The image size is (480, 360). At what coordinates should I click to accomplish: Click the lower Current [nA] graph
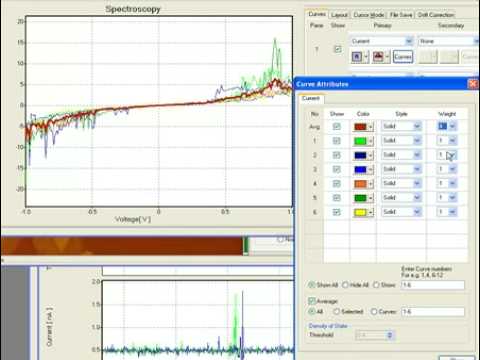198,319
